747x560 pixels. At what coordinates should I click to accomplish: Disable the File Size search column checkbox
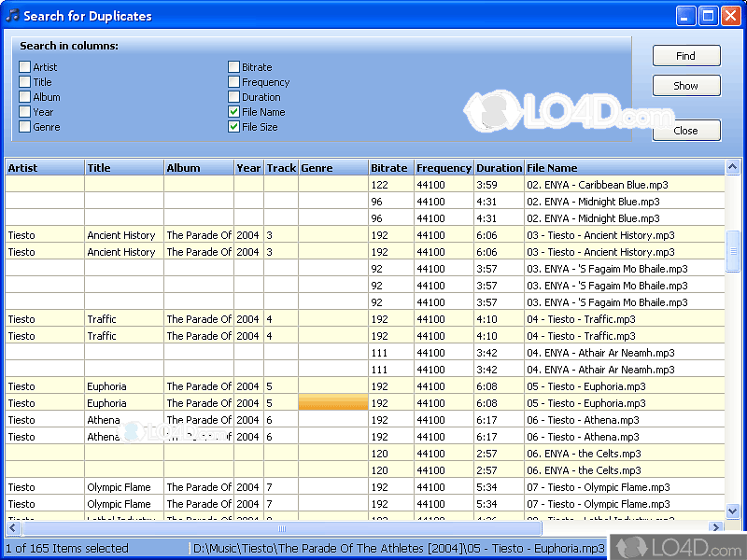click(x=234, y=127)
